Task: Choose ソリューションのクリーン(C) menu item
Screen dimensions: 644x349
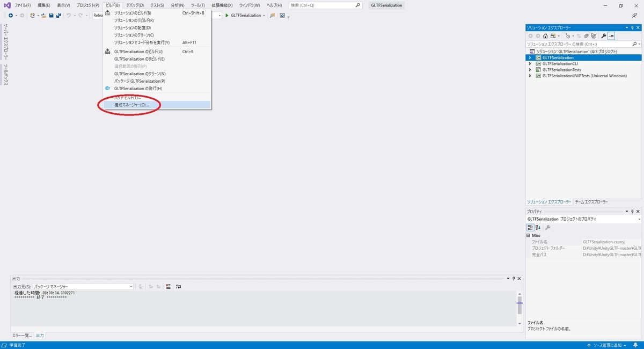Action: tap(157, 35)
